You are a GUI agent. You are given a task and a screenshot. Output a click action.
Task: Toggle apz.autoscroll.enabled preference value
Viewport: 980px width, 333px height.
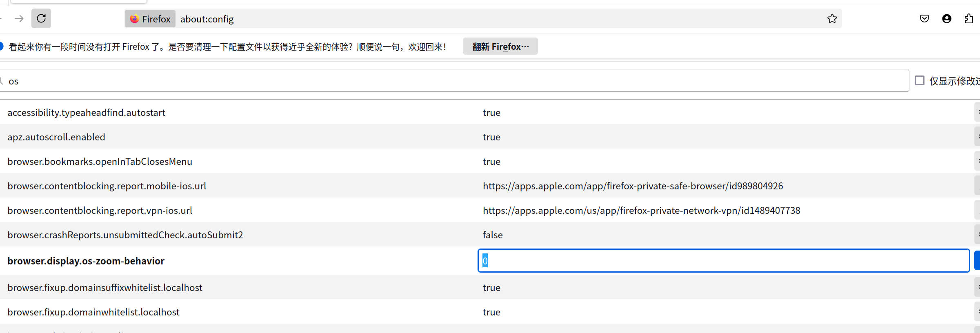pyautogui.click(x=977, y=137)
